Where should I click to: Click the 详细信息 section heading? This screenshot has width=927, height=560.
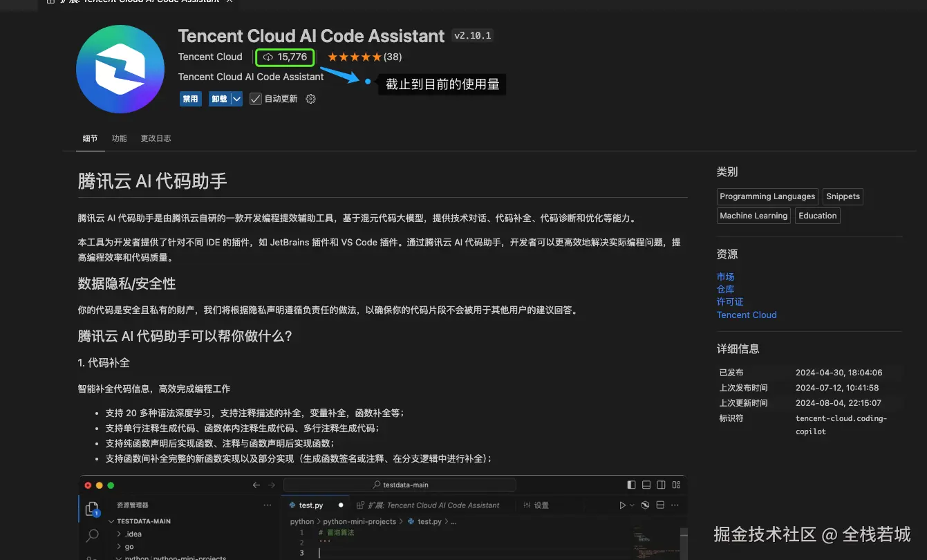738,349
